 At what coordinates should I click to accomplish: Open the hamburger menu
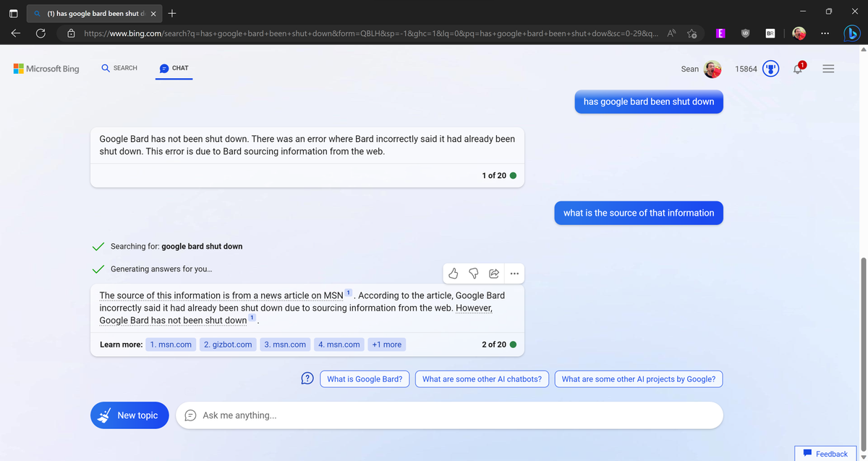click(828, 68)
